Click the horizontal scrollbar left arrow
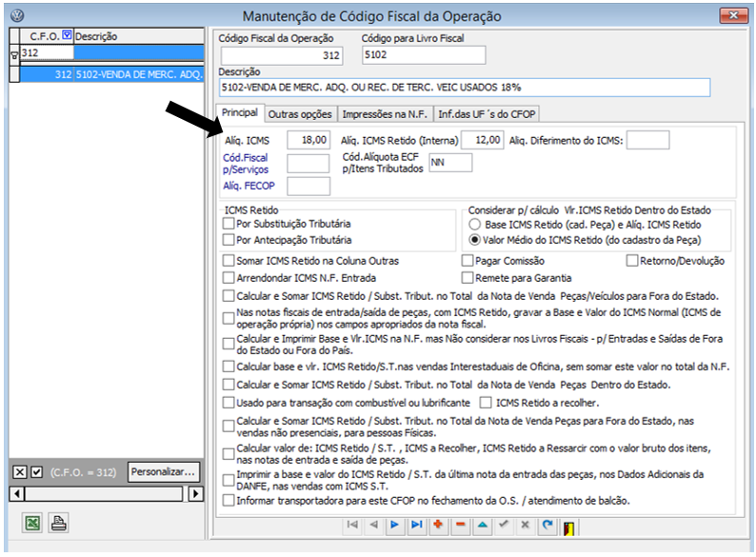The image size is (756, 557). pyautogui.click(x=17, y=494)
